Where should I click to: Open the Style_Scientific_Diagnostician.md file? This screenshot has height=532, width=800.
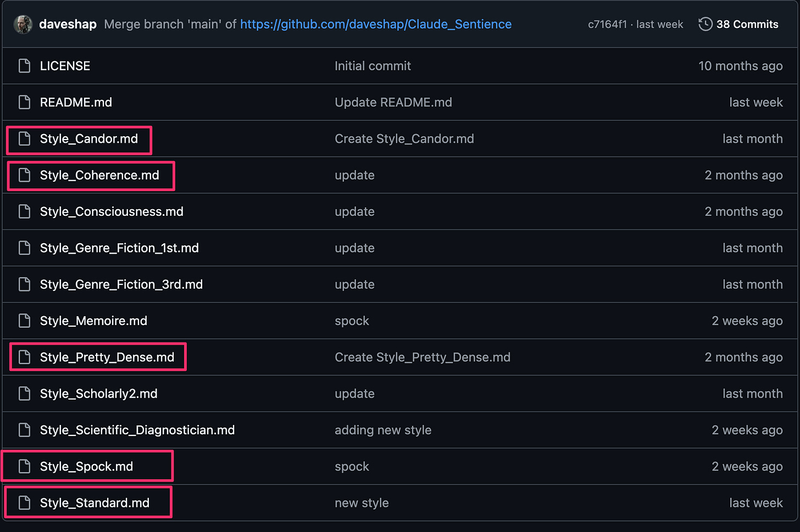[x=137, y=430]
